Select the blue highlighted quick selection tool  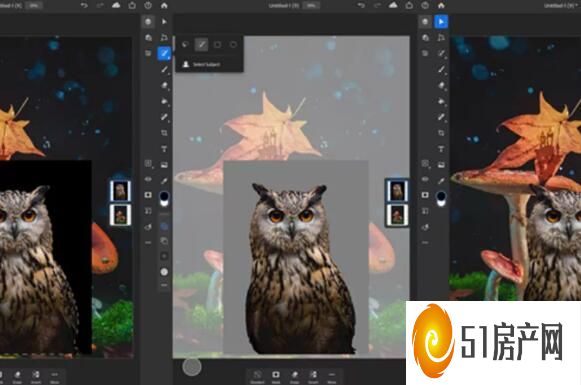click(164, 53)
